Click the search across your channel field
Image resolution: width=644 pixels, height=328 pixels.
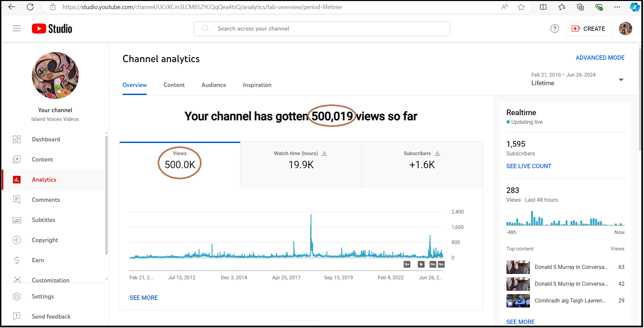click(x=322, y=29)
